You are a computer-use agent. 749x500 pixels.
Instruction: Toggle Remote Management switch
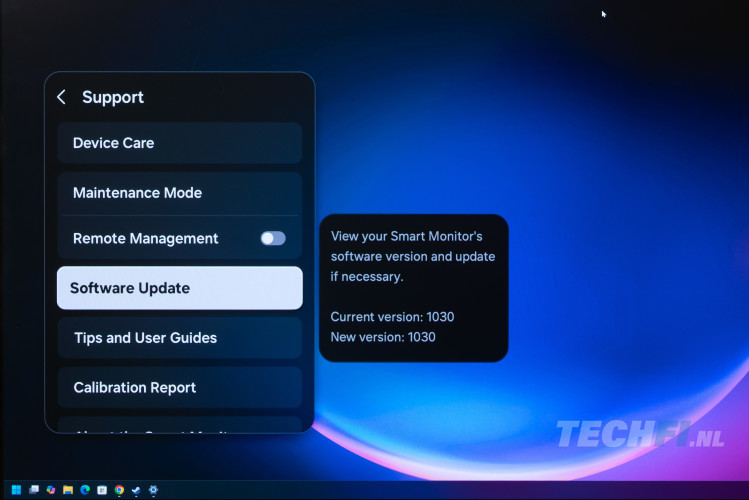coord(273,238)
